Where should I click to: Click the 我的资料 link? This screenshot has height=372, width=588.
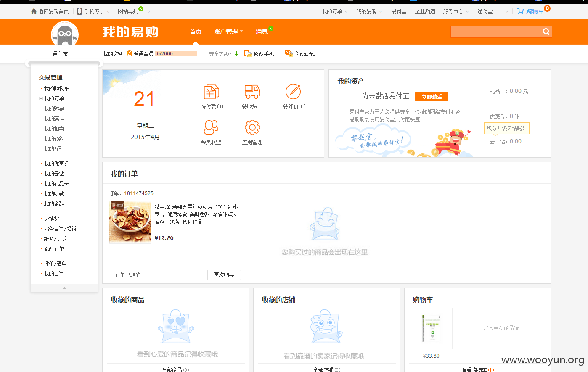tap(113, 54)
